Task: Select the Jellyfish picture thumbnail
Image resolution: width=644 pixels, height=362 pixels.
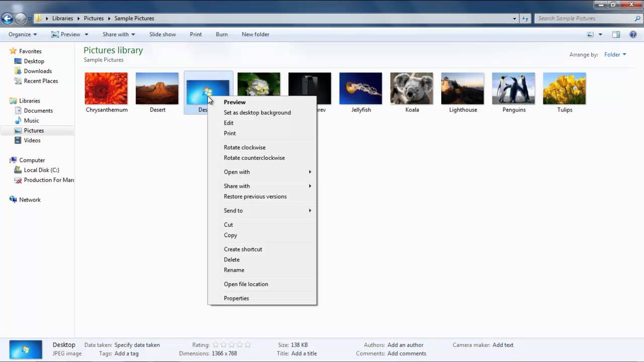Action: (x=361, y=88)
